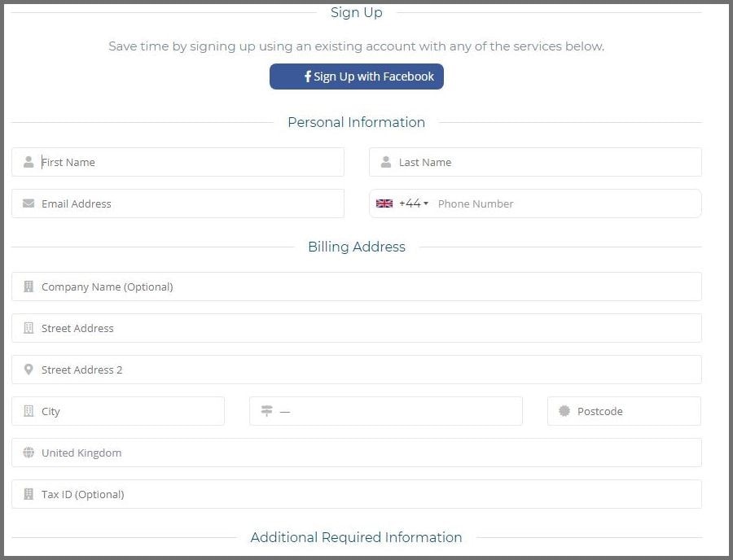This screenshot has height=560, width=733.
Task: Click the City input field
Action: (x=118, y=411)
